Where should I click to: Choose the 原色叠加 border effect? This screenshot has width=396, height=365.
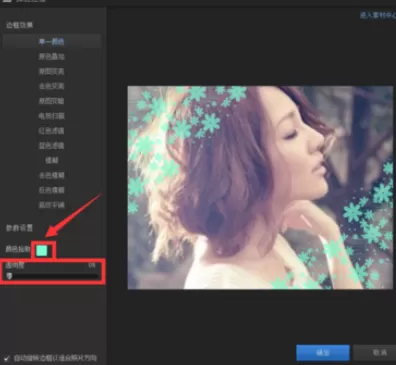click(x=51, y=57)
